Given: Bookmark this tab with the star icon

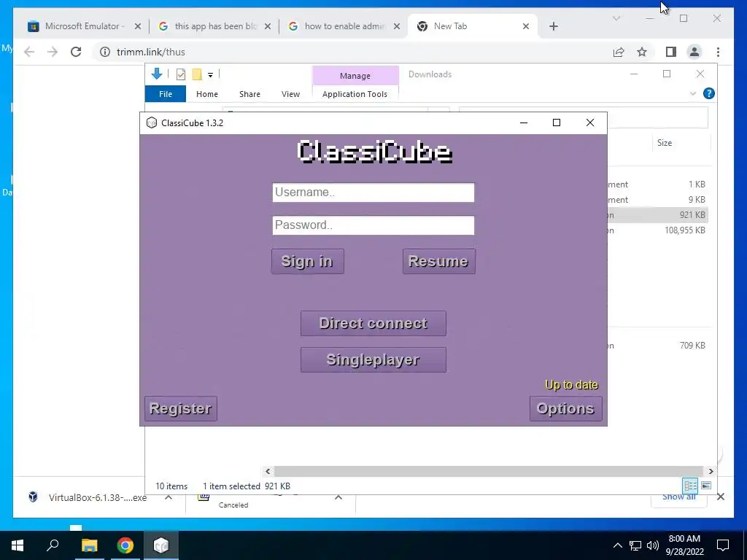Looking at the screenshot, I should point(642,52).
